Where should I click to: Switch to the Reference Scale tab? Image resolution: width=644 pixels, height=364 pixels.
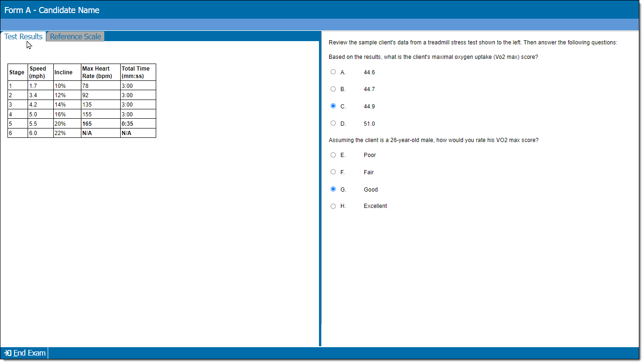click(x=75, y=36)
